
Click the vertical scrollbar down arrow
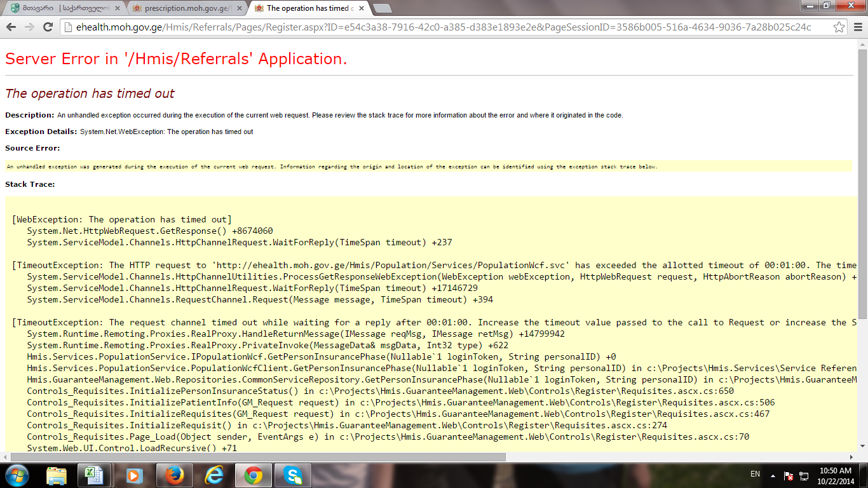(x=862, y=447)
